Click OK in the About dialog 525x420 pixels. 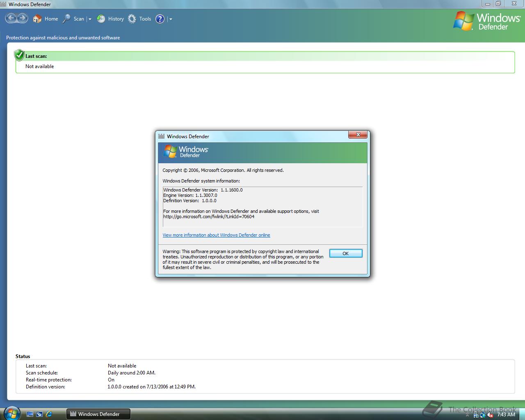[346, 253]
